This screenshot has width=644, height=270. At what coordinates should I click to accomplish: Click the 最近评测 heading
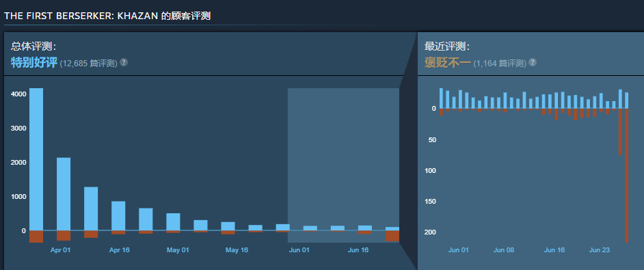[x=446, y=46]
